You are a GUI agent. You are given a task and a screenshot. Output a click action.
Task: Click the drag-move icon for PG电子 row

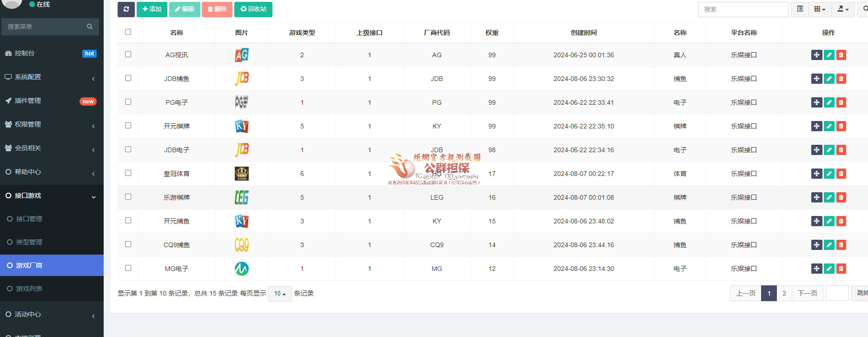[x=816, y=102]
